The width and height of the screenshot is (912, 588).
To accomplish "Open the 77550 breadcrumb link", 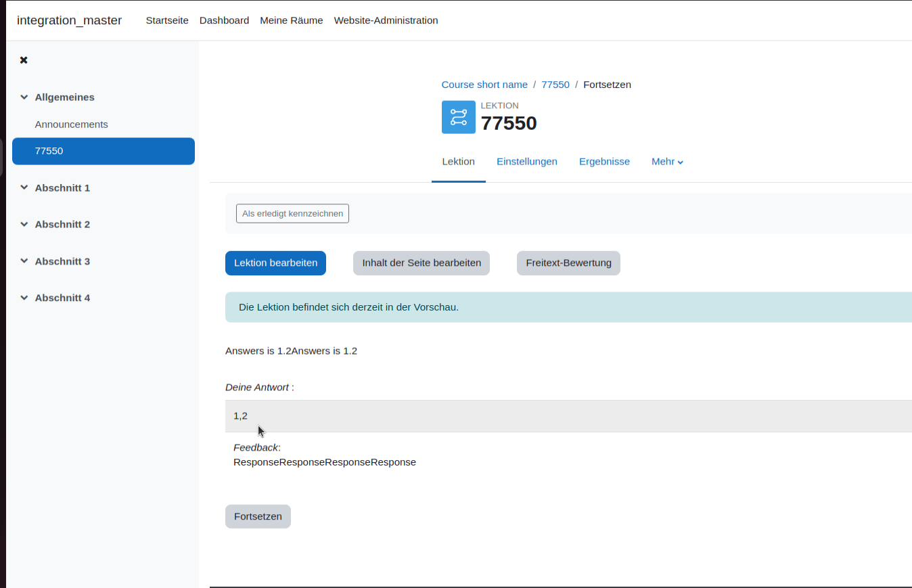I will point(555,85).
